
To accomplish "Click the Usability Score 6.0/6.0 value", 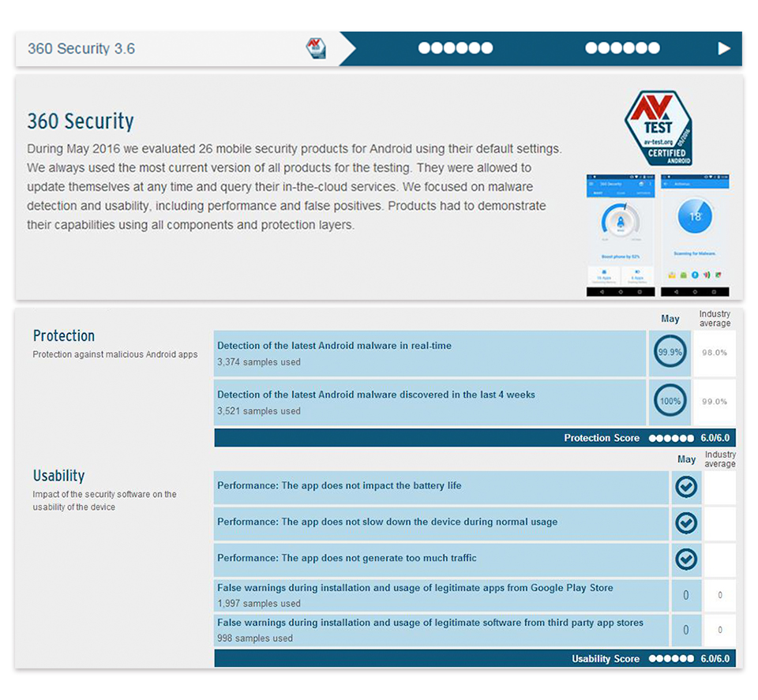I will [715, 659].
